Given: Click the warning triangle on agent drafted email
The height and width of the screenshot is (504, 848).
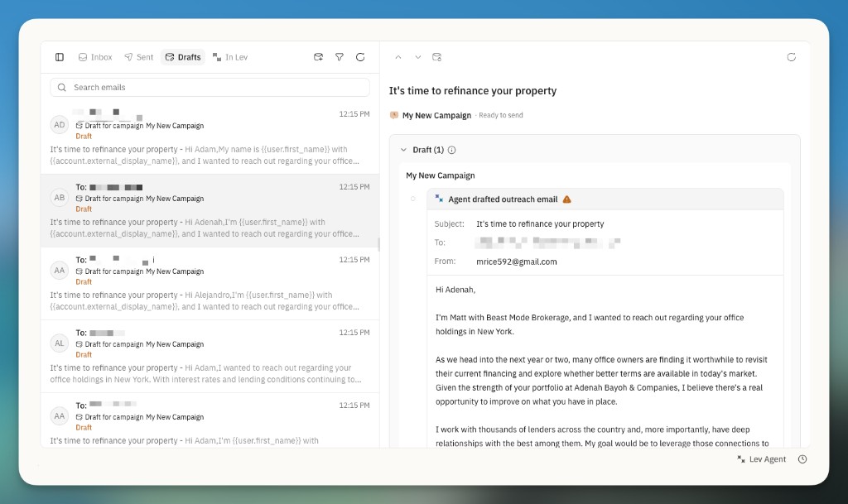Looking at the screenshot, I should [x=566, y=199].
